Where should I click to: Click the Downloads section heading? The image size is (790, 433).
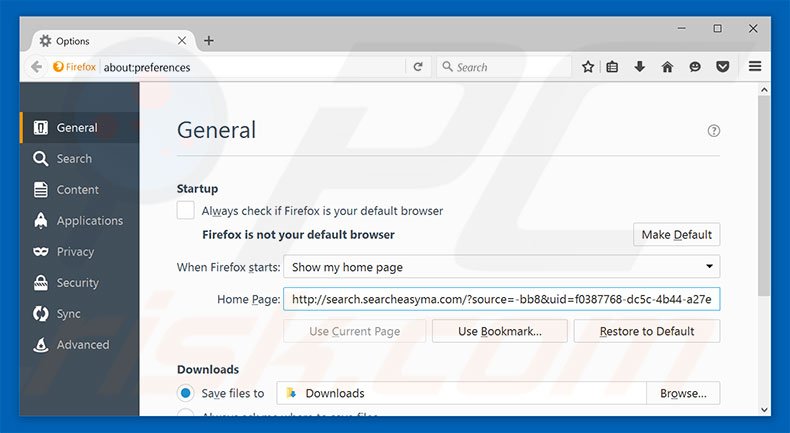tap(208, 369)
